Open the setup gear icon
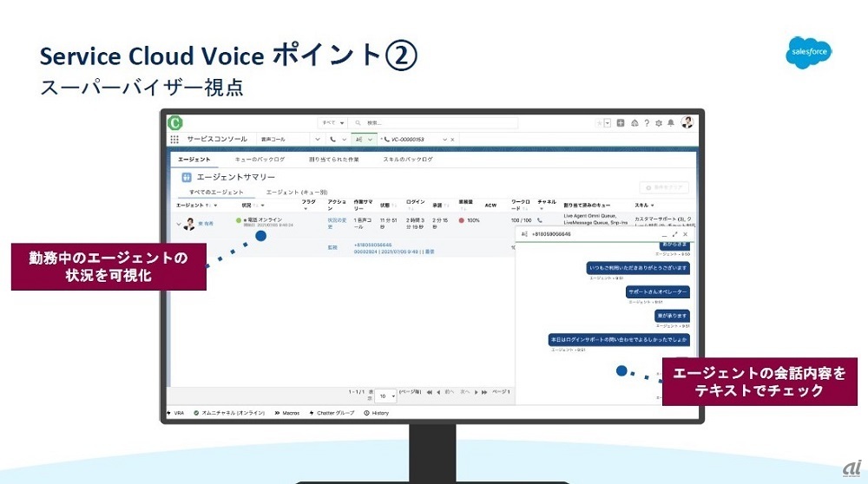The height and width of the screenshot is (484, 868). click(659, 123)
